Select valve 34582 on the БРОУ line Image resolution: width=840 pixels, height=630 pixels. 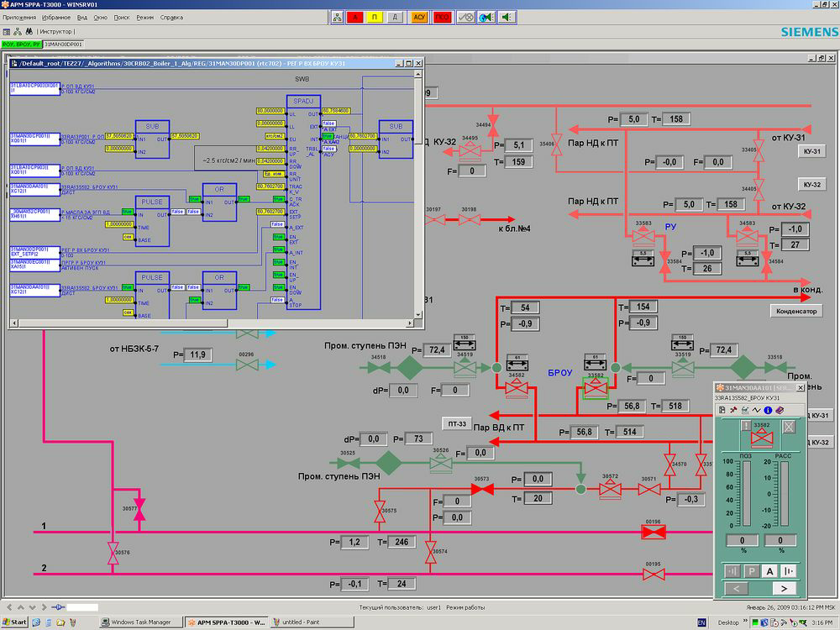pyautogui.click(x=517, y=388)
